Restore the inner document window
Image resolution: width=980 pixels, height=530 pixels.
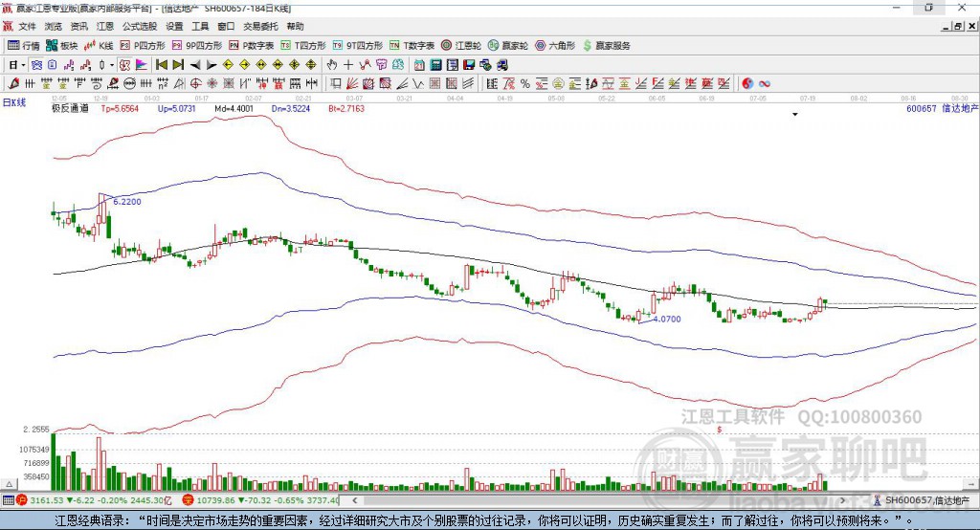(959, 26)
